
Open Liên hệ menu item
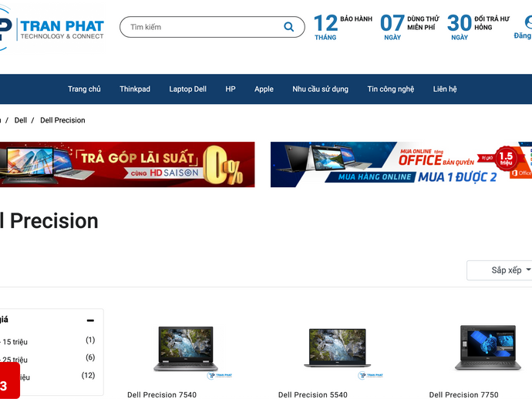point(445,89)
